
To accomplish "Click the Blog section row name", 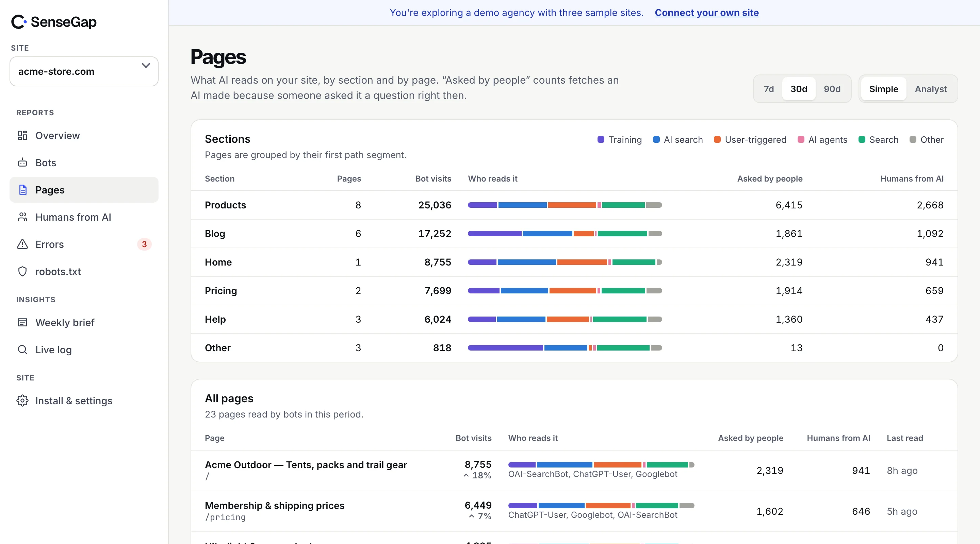I will 215,234.
